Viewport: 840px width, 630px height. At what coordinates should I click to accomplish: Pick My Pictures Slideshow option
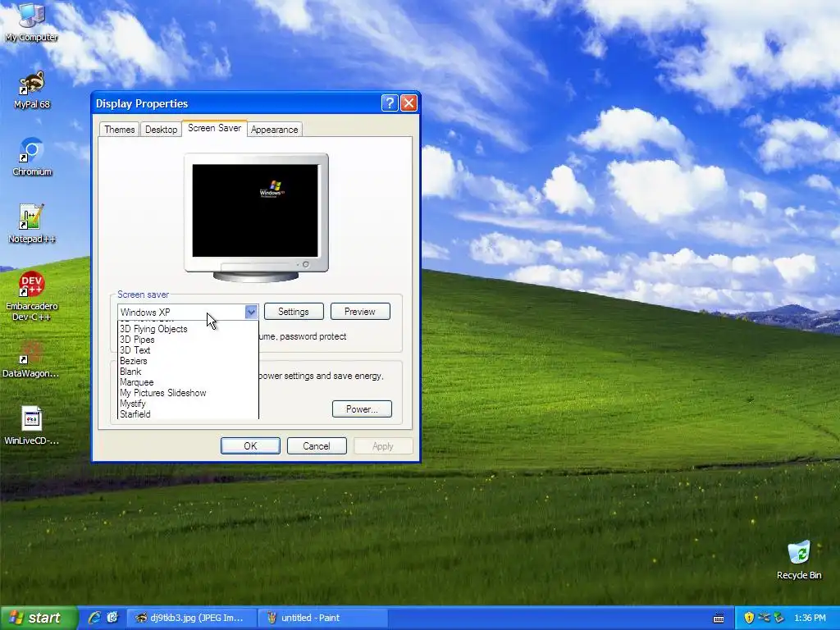point(188,393)
